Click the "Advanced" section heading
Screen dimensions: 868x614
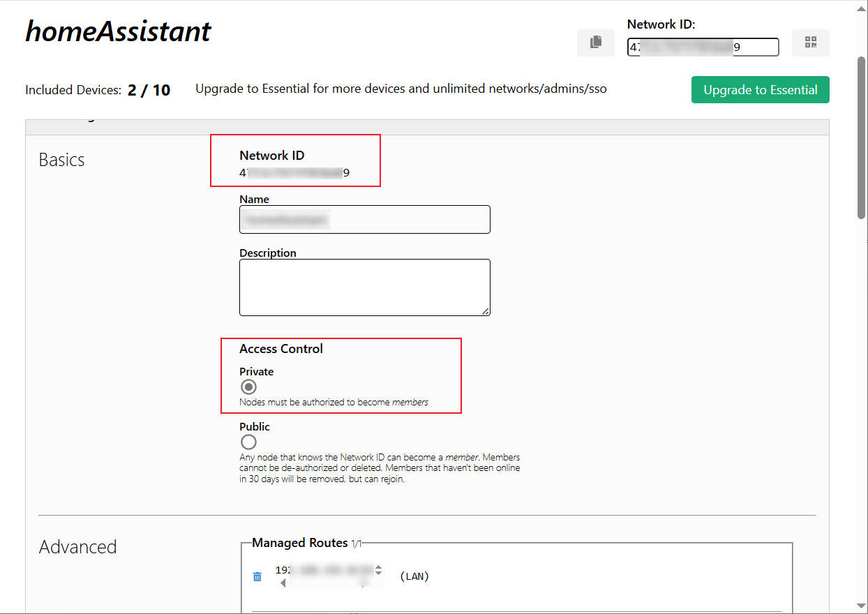[77, 547]
